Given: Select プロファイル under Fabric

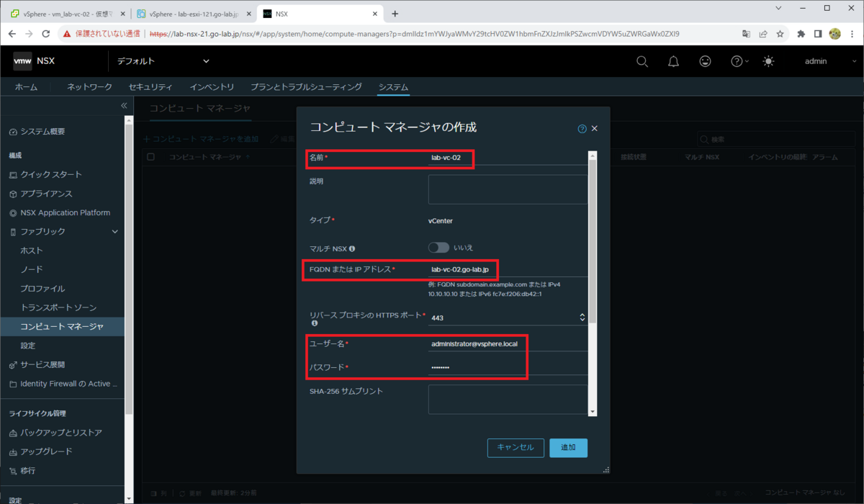Looking at the screenshot, I should click(x=42, y=289).
